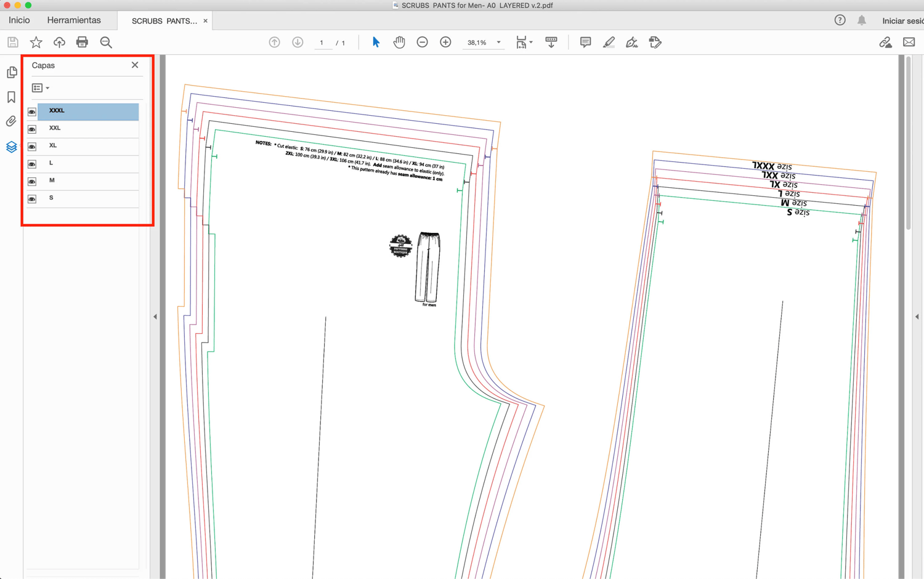The width and height of the screenshot is (924, 579).
Task: Click the pants logo illustration on pattern
Action: tap(428, 268)
